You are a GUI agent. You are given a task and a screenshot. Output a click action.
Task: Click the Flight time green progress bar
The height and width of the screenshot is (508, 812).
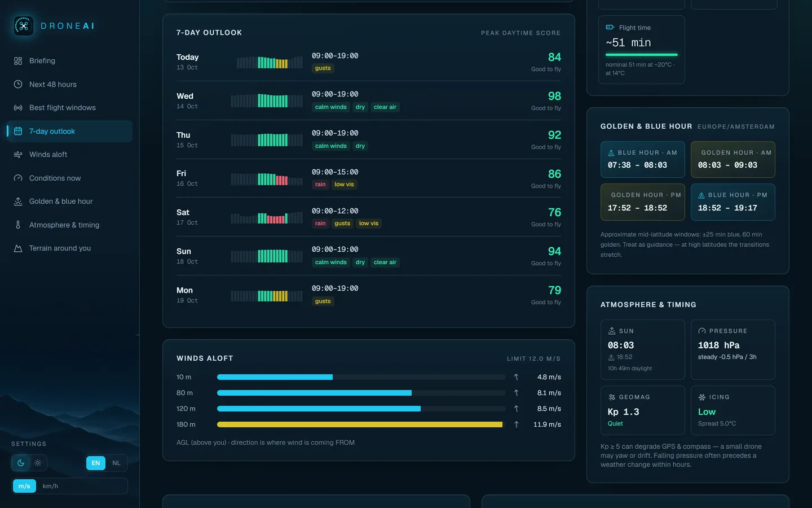[642, 55]
